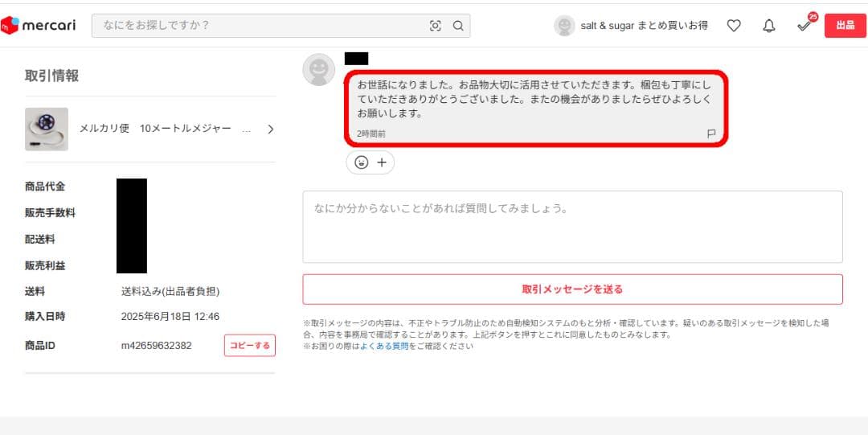Click the magnifier search icon
The width and height of the screenshot is (868, 435).
pyautogui.click(x=458, y=26)
